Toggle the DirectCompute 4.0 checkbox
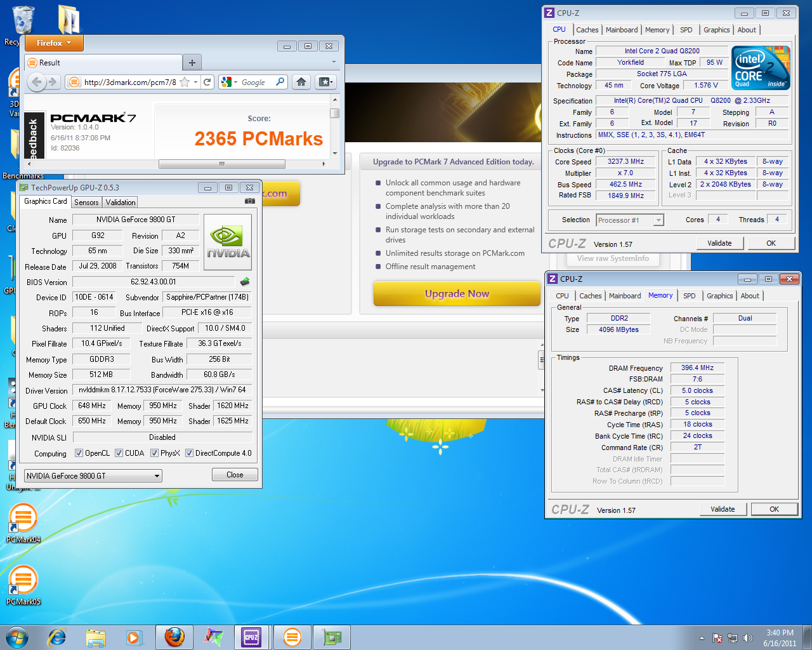The width and height of the screenshot is (812, 650). point(189,453)
